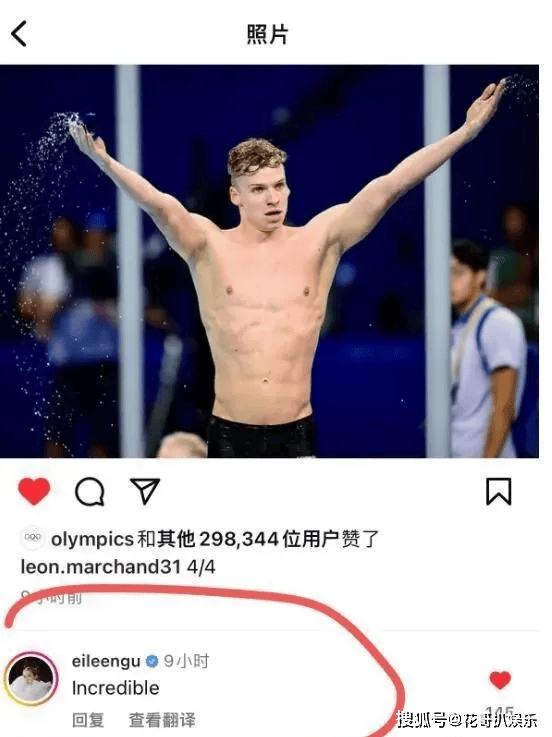Open the swimmer photo

269,261
